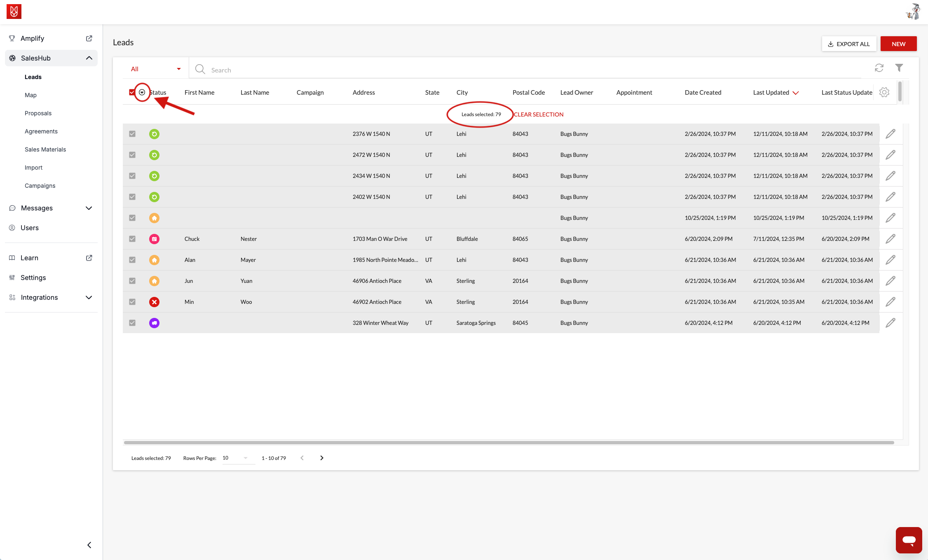Collapse the left sidebar
928x560 pixels.
(x=89, y=545)
